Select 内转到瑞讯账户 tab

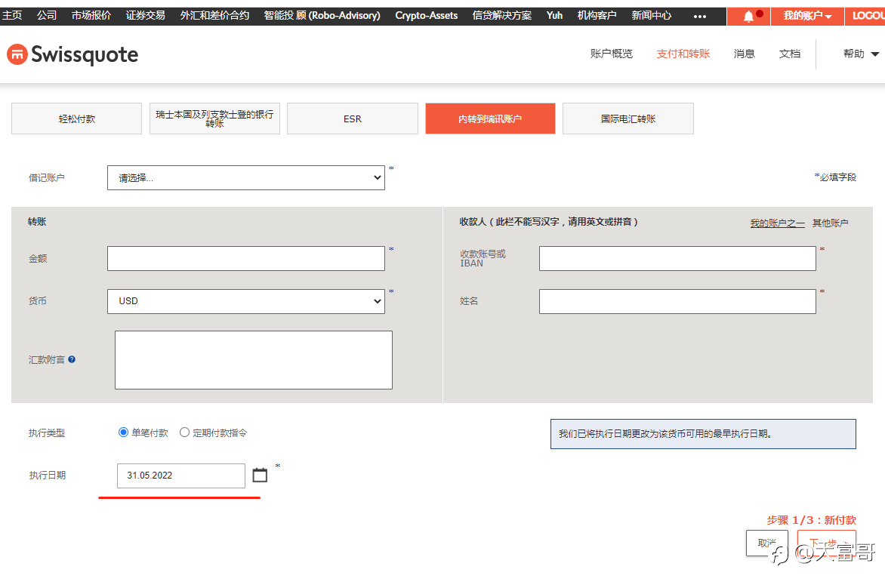(x=491, y=119)
